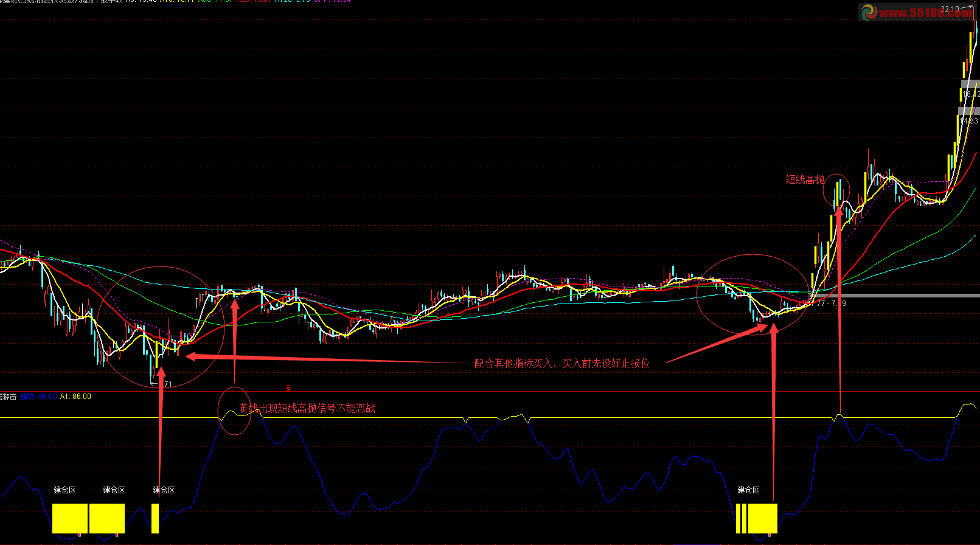Click the 14.93 gap price label
The height and width of the screenshot is (545, 980).
[969, 121]
